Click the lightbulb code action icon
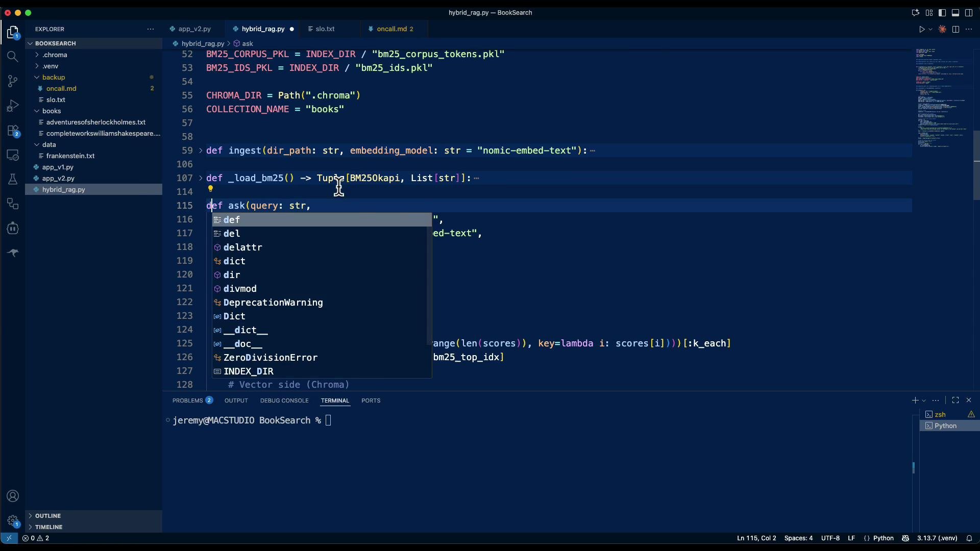The height and width of the screenshot is (551, 980). tap(210, 189)
